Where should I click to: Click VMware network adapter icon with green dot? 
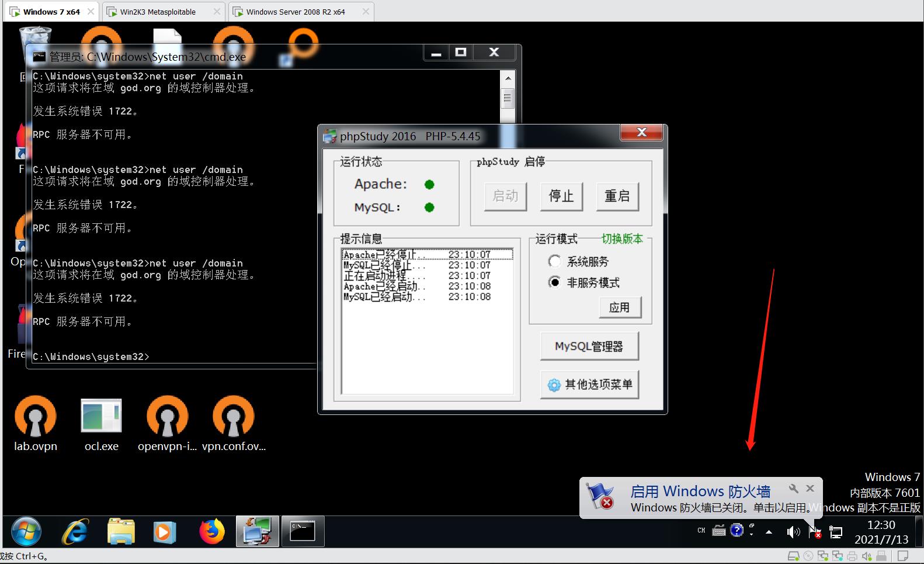[823, 556]
